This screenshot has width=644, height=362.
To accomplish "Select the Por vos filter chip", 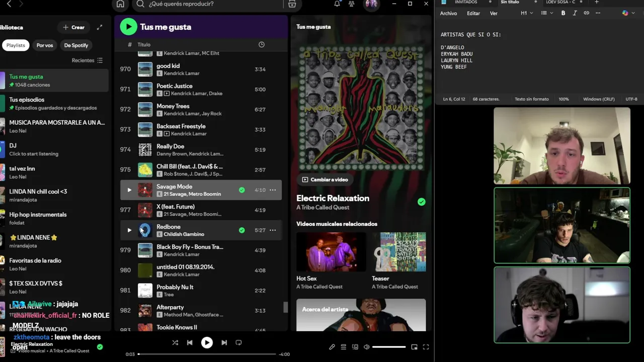I will [45, 45].
